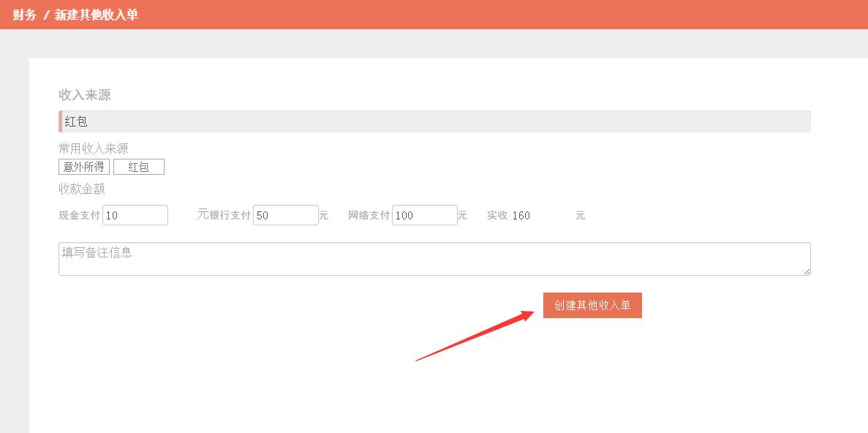
Task: Focus the 填写备注信息 remarks textarea
Action: [x=434, y=259]
